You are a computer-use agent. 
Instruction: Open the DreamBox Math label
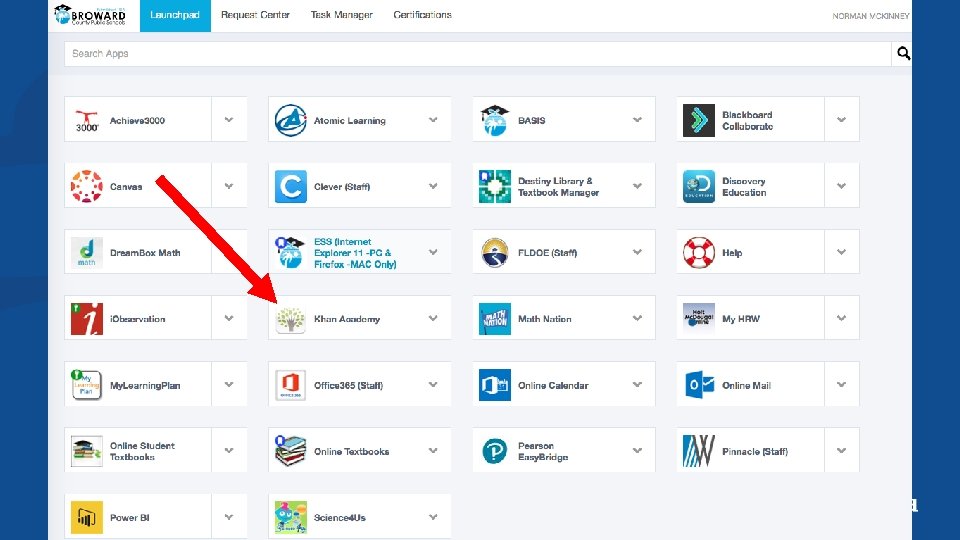(145, 253)
